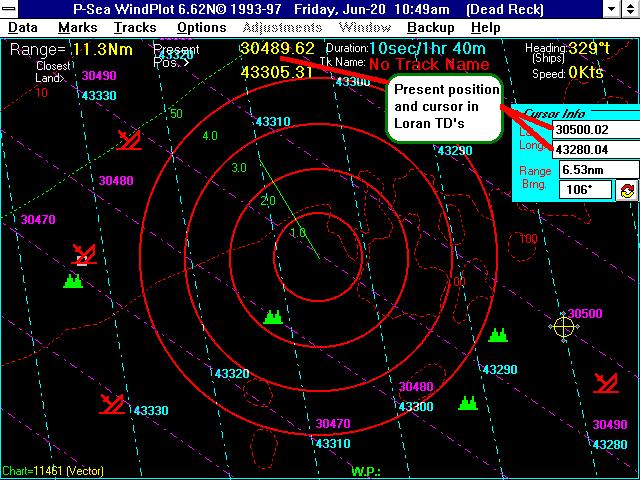Image resolution: width=640 pixels, height=480 pixels.
Task: Click the magenta 30500 TD label by crosshair
Action: click(x=585, y=313)
